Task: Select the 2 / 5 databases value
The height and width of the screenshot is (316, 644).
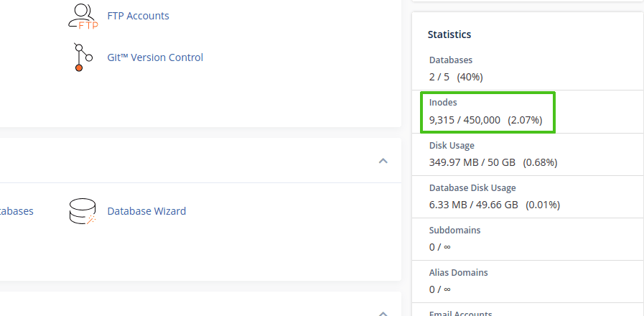Action: point(439,77)
